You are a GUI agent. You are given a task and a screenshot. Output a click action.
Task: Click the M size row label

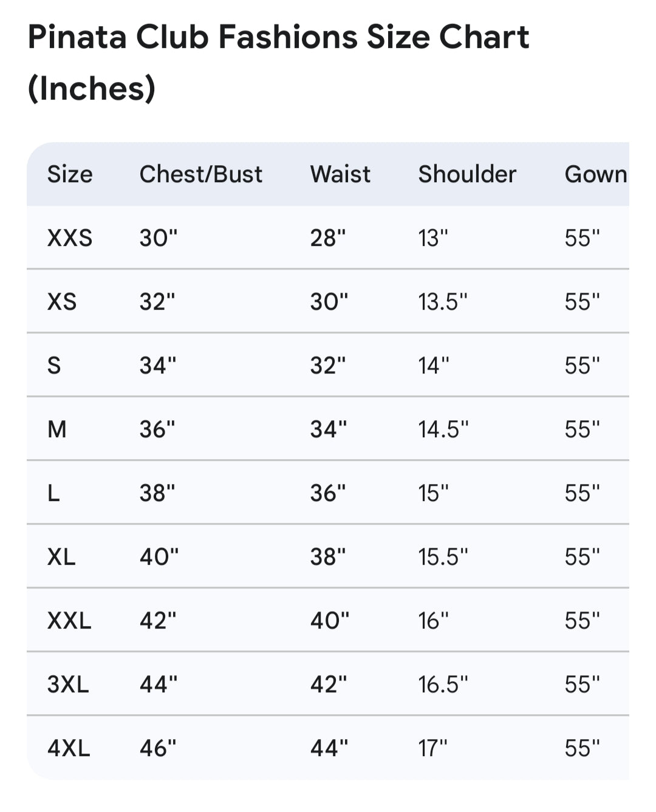coord(57,429)
